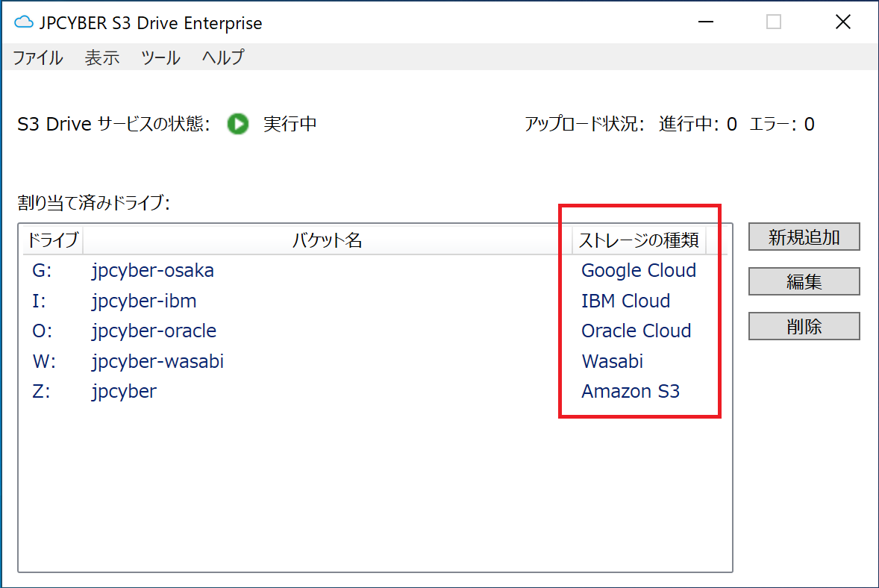879x588 pixels.
Task: Select drive letter Z: in list
Action: (42, 391)
